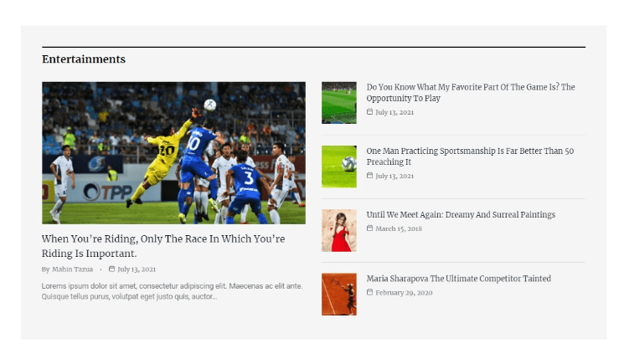This screenshot has height=364, width=629.
Task: Click calendar icon under the 'One Man Practicing Sportsmanship' article
Action: click(x=370, y=176)
